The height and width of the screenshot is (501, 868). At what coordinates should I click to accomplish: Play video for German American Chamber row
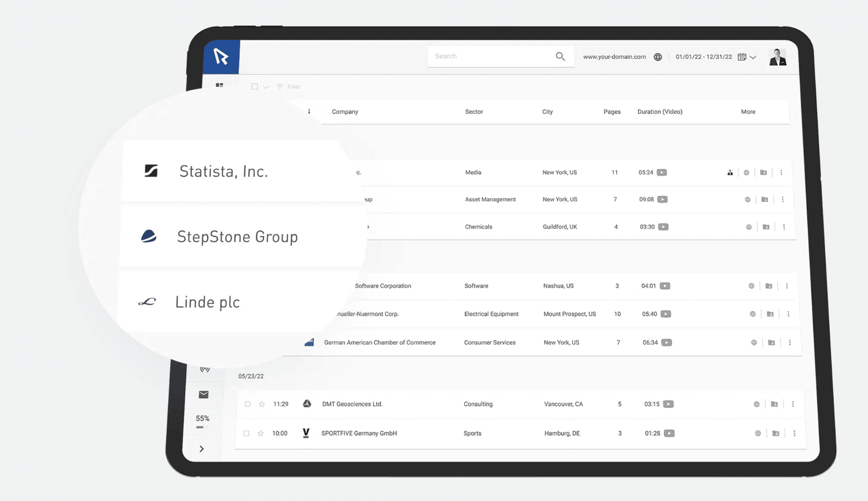pyautogui.click(x=667, y=343)
